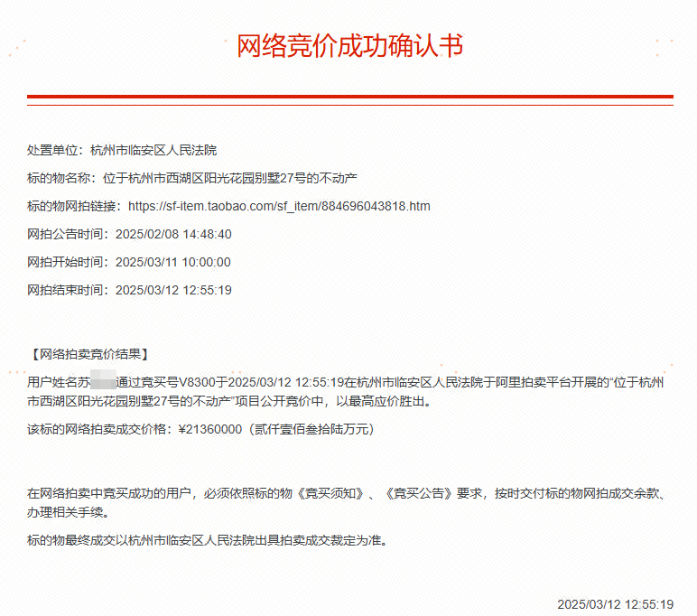
Task: Click the bottom-right timestamp 2025/03/12 12:55:19
Action: click(615, 604)
